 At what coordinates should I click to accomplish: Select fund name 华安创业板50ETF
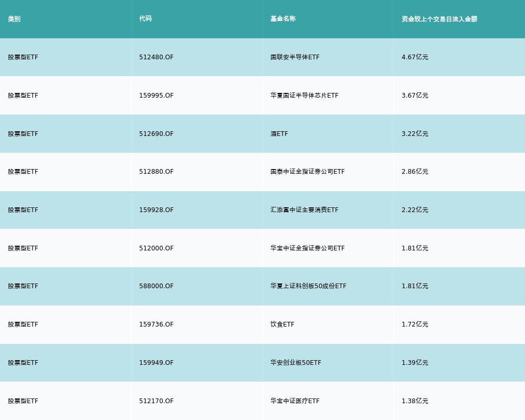[296, 363]
